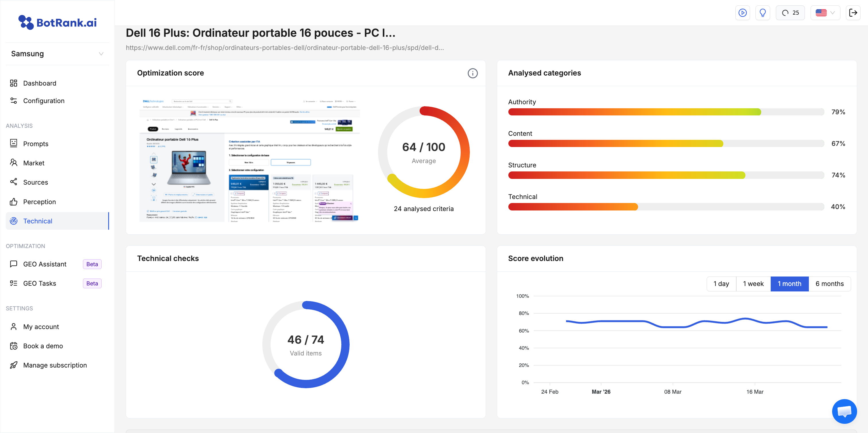The image size is (868, 433).
Task: Click the lightbulb tips icon
Action: click(x=763, y=13)
